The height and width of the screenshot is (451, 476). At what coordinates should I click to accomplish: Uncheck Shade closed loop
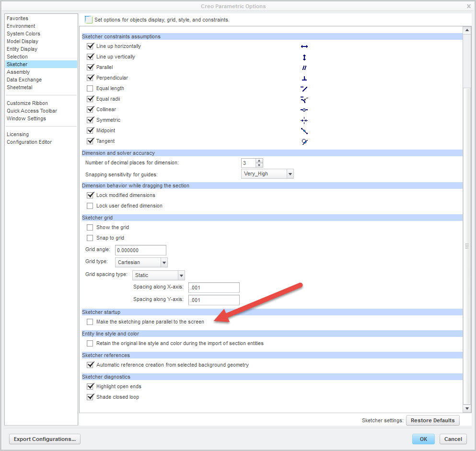pyautogui.click(x=90, y=397)
